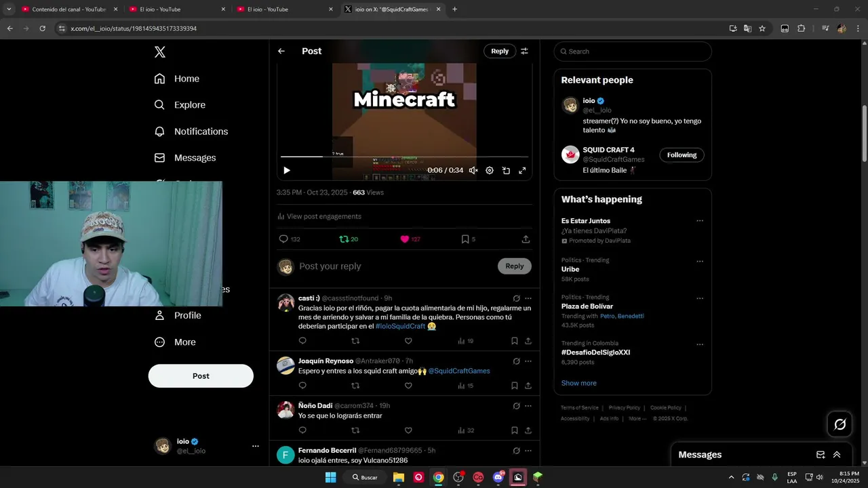Click the X logo icon
Viewport: 868px width, 488px height.
pos(159,52)
